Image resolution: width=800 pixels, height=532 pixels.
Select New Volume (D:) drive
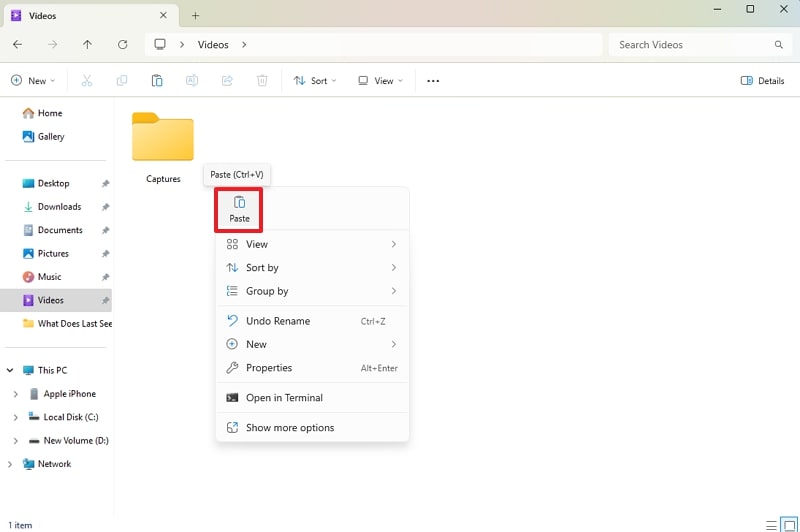69,441
